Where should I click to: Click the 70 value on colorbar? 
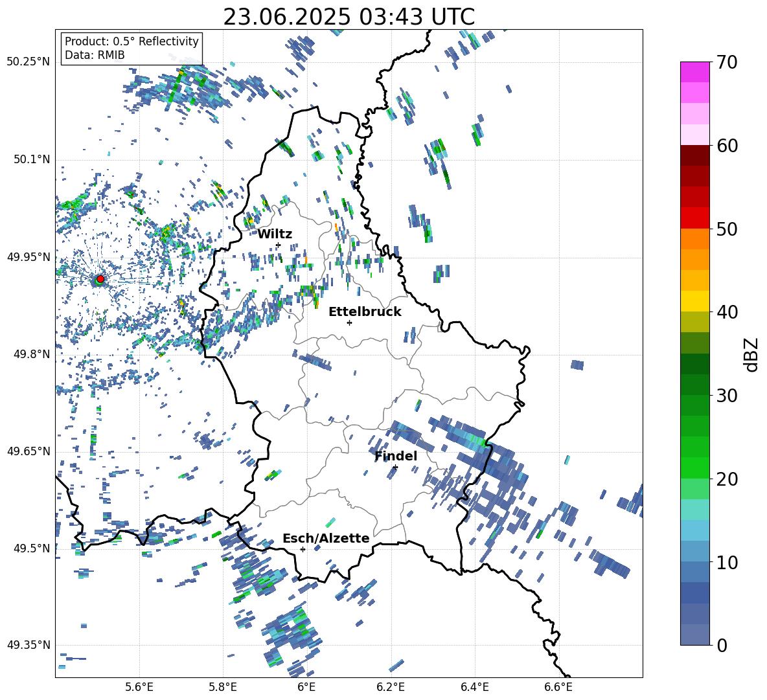click(x=727, y=62)
